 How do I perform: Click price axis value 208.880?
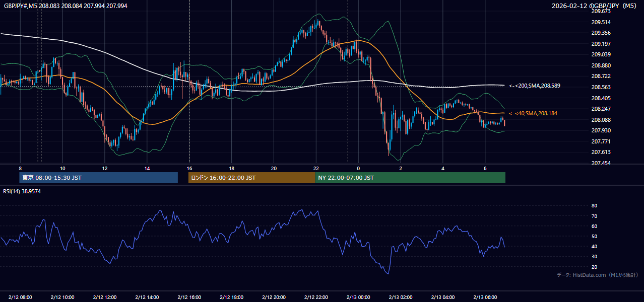pyautogui.click(x=601, y=65)
